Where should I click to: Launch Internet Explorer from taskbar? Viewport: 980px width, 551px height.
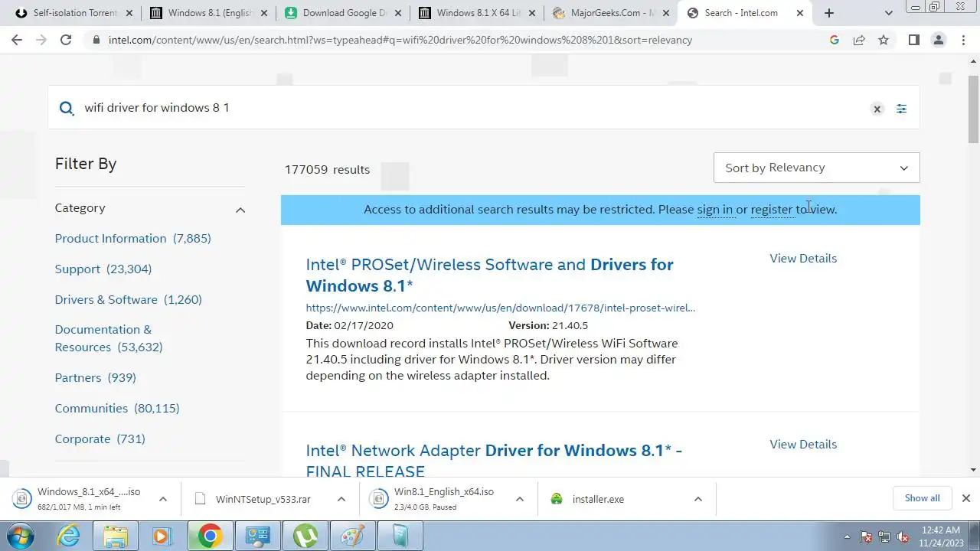pyautogui.click(x=69, y=536)
